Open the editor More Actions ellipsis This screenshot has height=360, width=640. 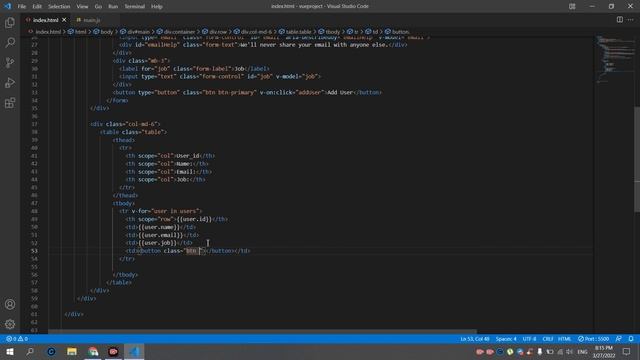coord(631,20)
